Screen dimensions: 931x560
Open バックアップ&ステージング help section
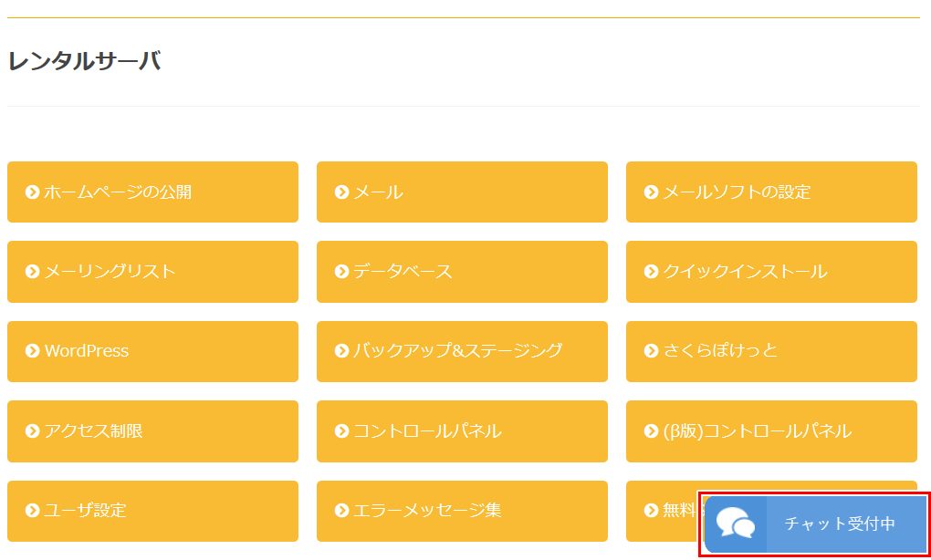pos(462,351)
